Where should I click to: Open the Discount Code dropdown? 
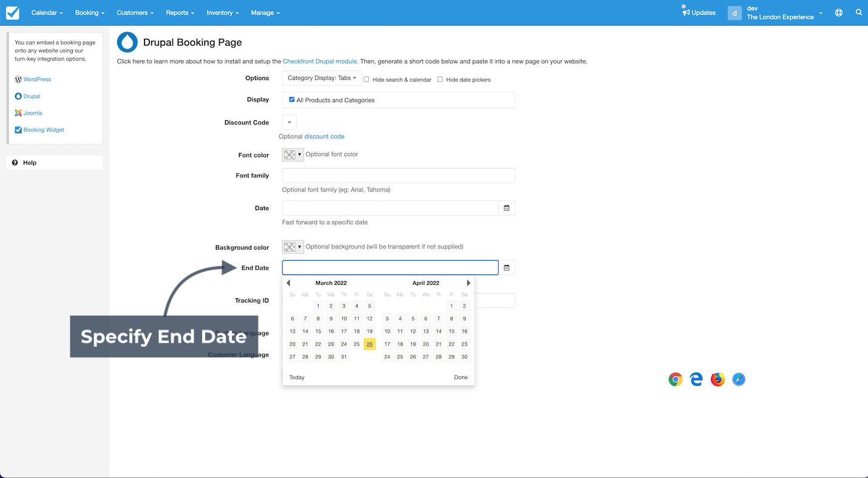pyautogui.click(x=290, y=122)
